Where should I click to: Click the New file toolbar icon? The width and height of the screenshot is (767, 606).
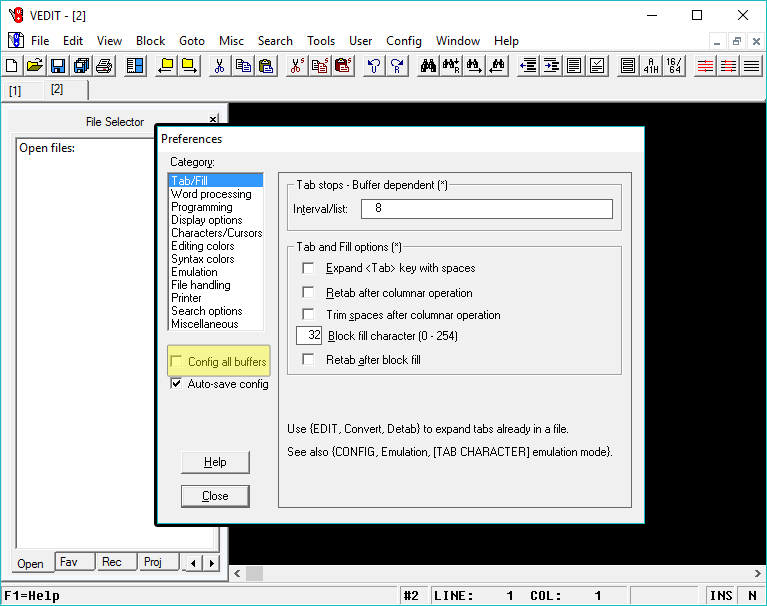(x=12, y=66)
